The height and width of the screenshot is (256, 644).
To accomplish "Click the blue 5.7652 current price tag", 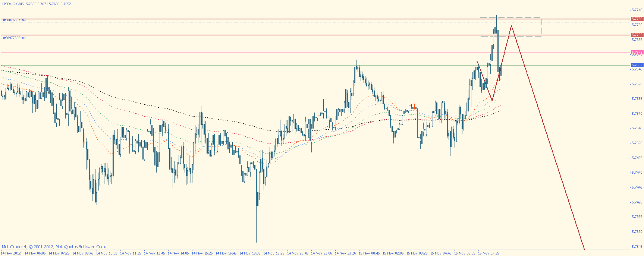I will click(x=637, y=65).
